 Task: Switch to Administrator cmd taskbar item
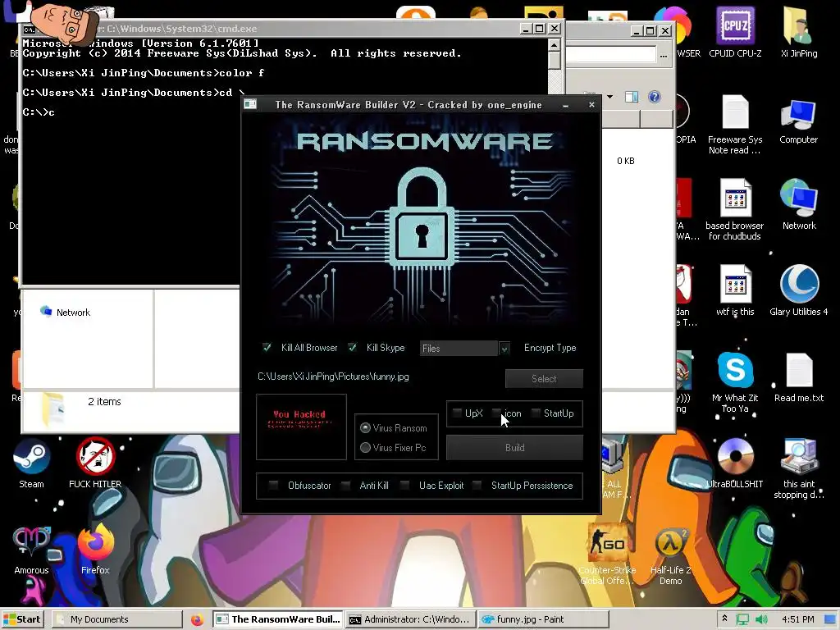click(x=410, y=619)
